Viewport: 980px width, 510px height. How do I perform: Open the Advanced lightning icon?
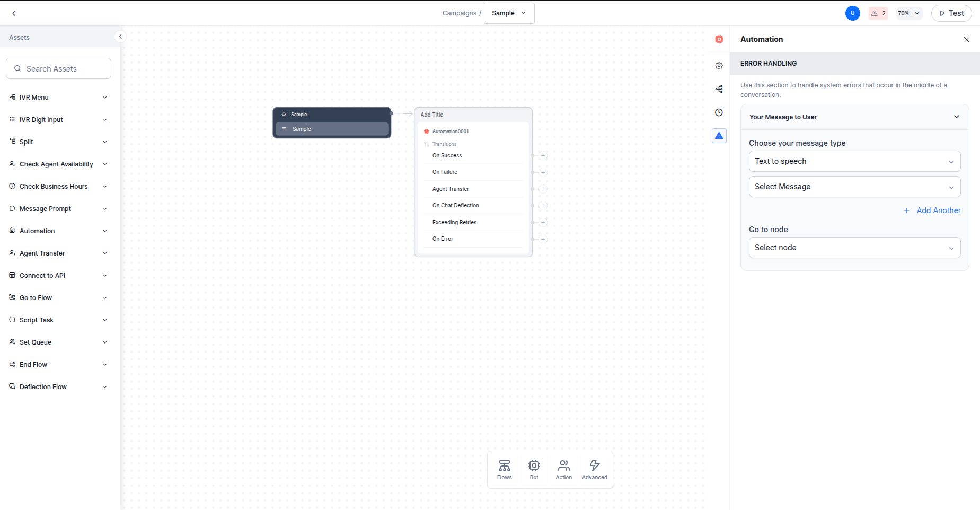point(594,469)
